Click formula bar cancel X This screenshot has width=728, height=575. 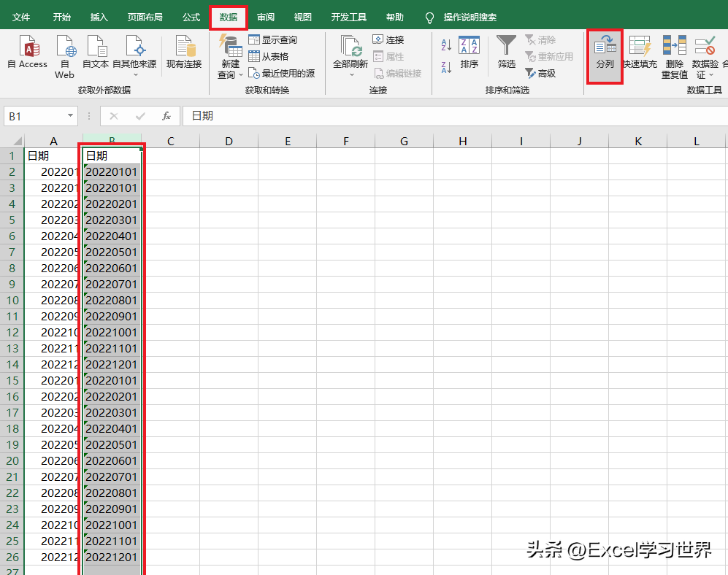114,116
